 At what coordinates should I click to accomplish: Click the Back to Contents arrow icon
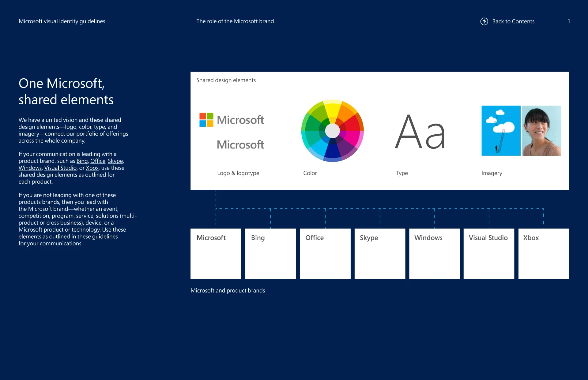click(x=484, y=21)
